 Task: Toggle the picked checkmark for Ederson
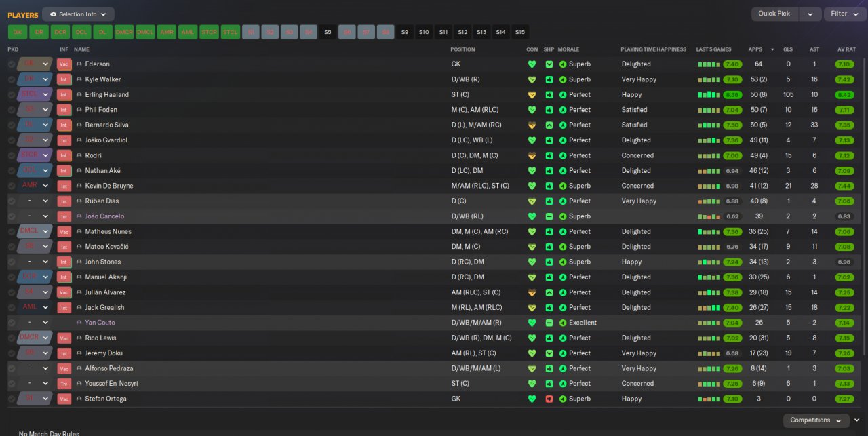pos(12,64)
